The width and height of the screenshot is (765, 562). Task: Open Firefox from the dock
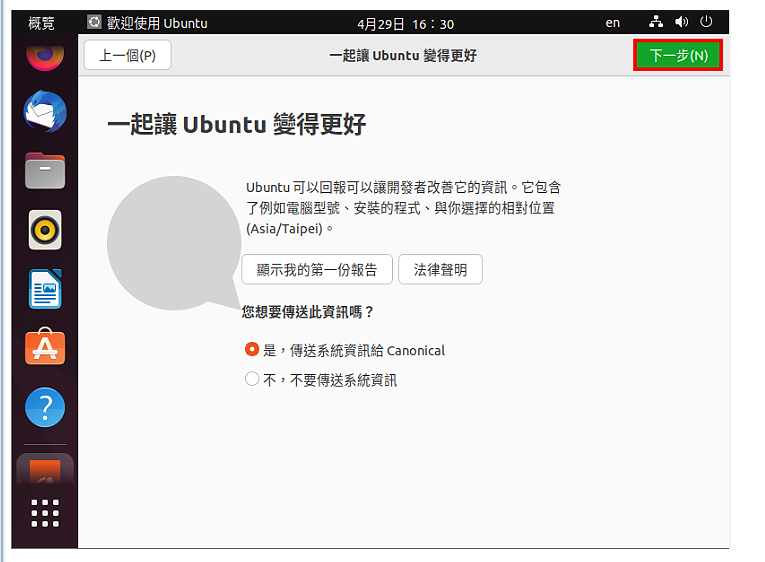[45, 57]
